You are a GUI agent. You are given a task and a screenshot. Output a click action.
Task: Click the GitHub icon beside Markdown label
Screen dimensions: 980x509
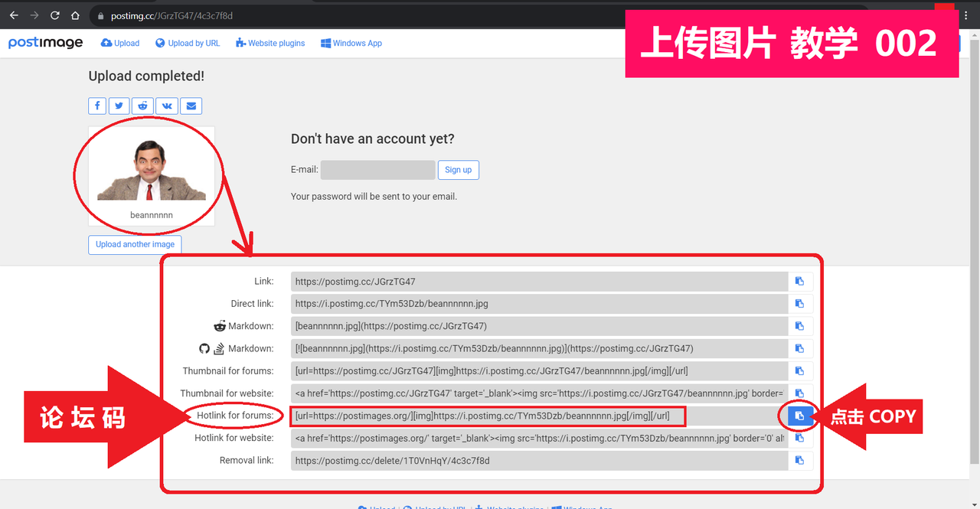click(x=204, y=348)
